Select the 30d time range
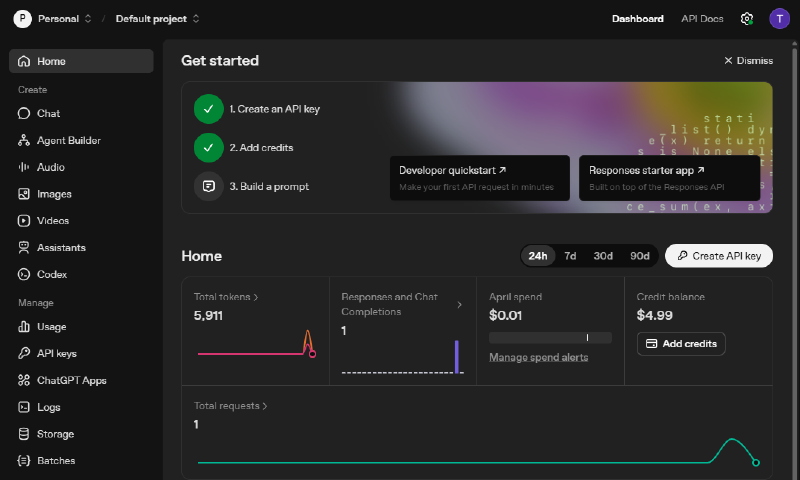The image size is (800, 480). click(x=603, y=256)
